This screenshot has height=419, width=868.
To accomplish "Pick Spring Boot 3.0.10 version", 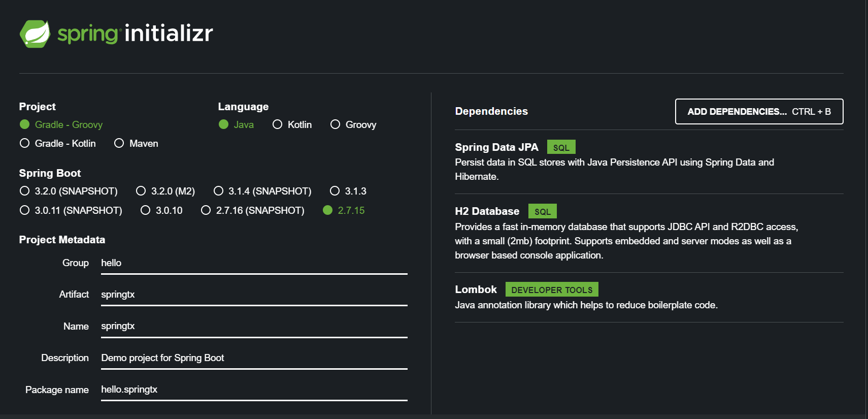I will (x=146, y=210).
